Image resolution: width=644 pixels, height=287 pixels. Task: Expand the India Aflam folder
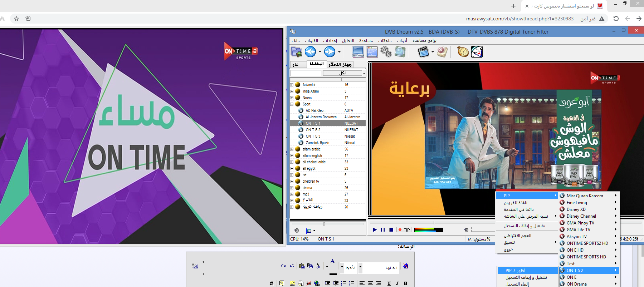292,91
